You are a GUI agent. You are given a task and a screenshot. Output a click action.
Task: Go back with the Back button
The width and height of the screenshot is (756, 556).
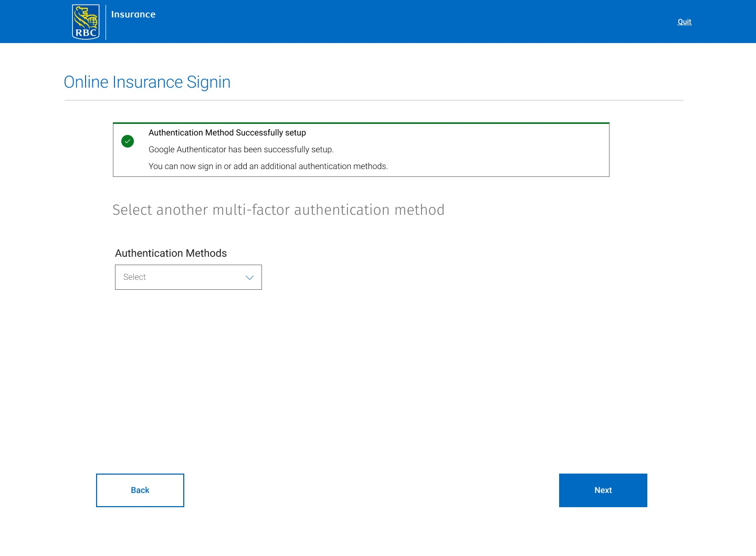pos(140,490)
